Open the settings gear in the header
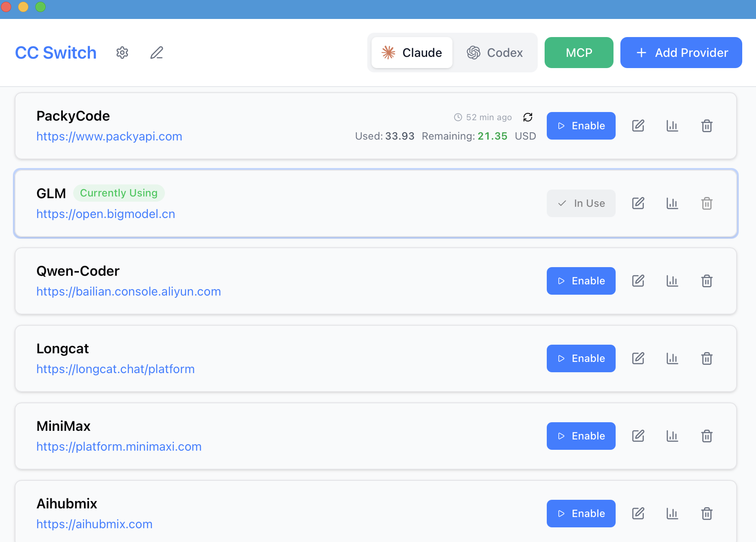 point(122,53)
